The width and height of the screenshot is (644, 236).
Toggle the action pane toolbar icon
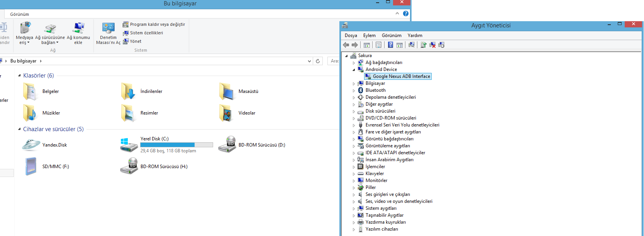[x=400, y=45]
